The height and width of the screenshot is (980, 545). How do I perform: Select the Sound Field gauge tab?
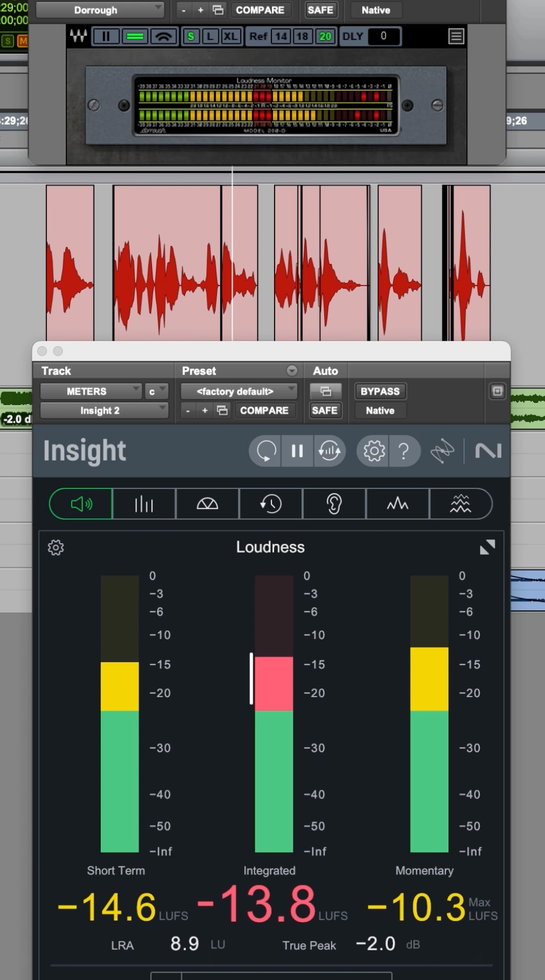pos(207,504)
